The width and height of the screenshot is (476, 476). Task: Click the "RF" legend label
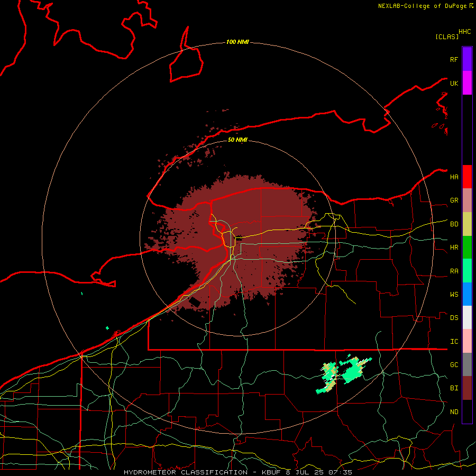[454, 59]
